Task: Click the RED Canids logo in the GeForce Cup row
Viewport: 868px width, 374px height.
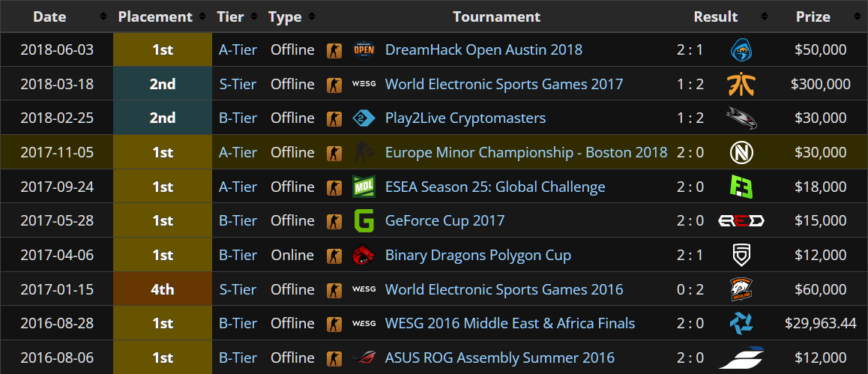Action: [x=741, y=221]
